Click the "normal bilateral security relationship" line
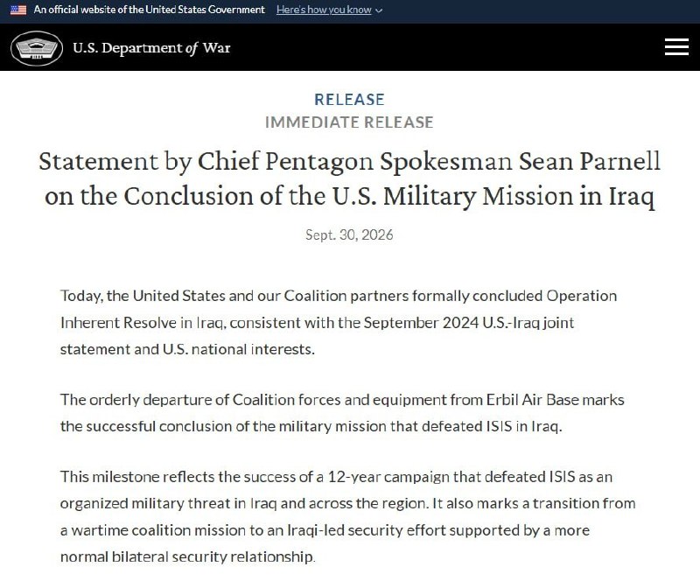Image resolution: width=700 pixels, height=588 pixels. point(187,556)
